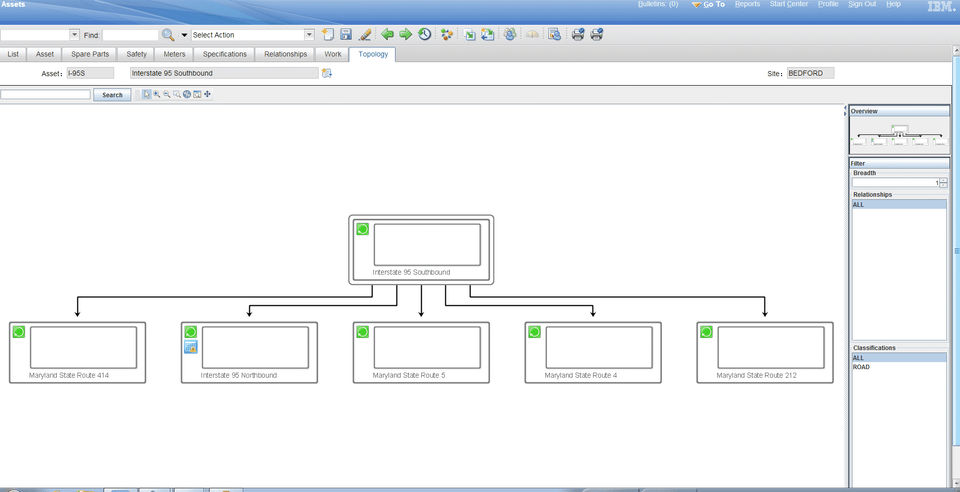Click the New Asset document icon

pyautogui.click(x=328, y=35)
